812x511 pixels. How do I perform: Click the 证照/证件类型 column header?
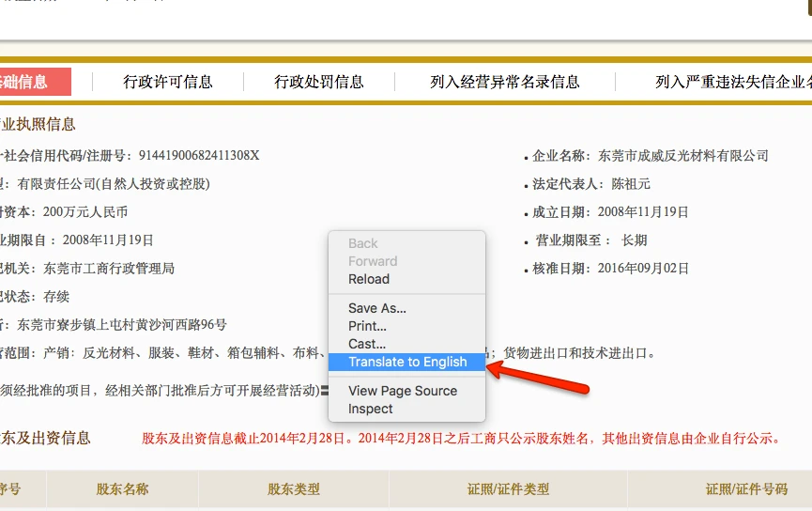pyautogui.click(x=508, y=489)
